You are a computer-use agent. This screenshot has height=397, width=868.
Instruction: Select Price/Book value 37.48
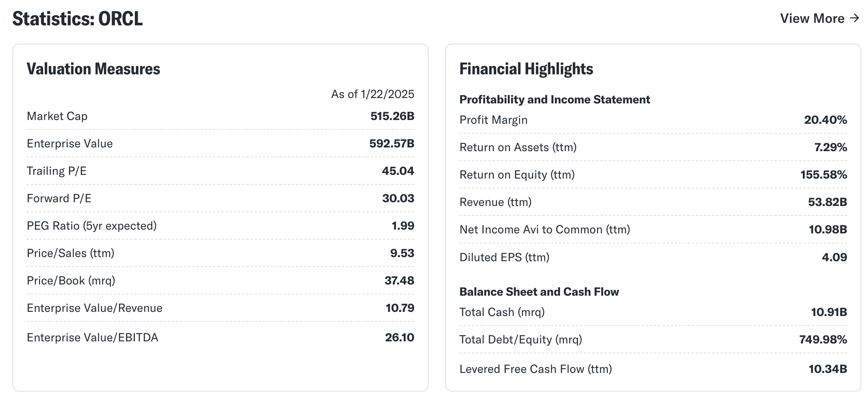[399, 281]
